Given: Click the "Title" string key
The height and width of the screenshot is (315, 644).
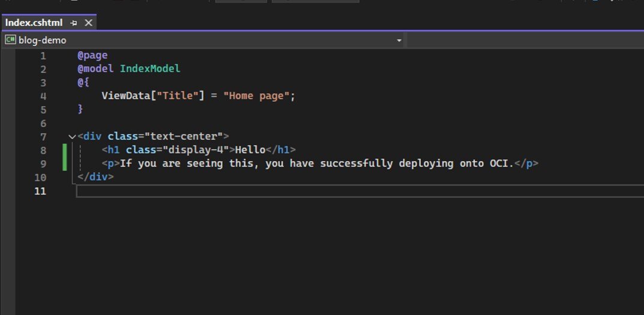Looking at the screenshot, I should pos(178,96).
